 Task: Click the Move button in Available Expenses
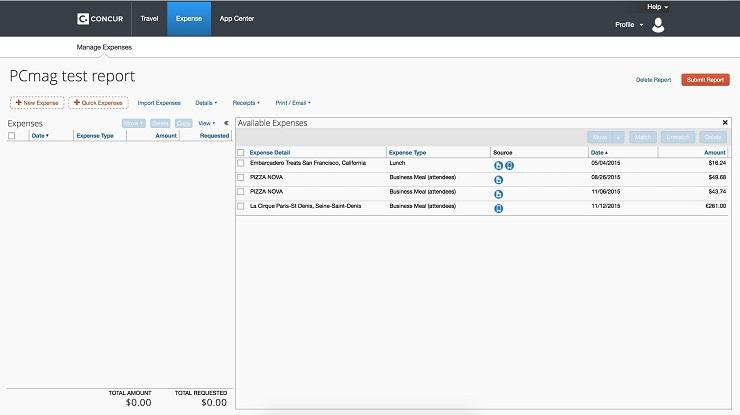pos(600,137)
